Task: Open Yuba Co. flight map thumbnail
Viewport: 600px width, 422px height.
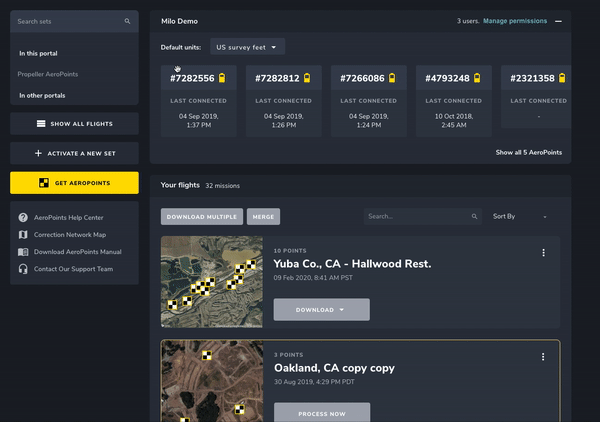Action: pos(212,282)
